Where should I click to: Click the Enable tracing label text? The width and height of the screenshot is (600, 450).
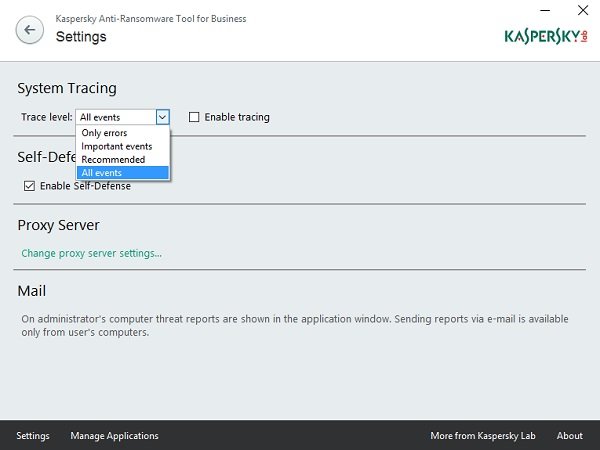[x=237, y=117]
